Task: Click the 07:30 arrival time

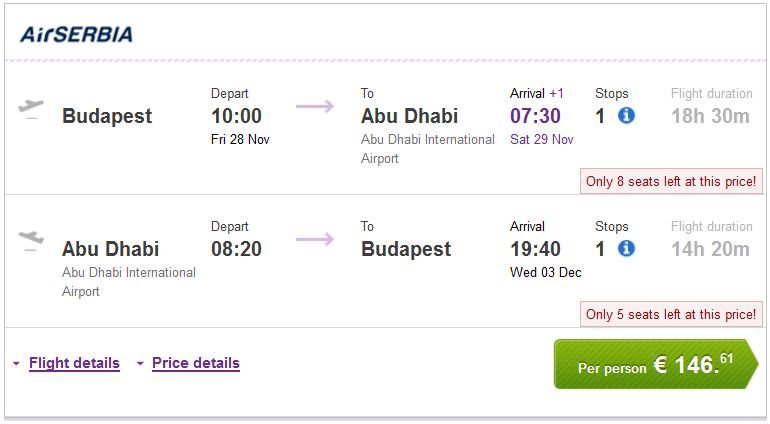Action: point(535,116)
